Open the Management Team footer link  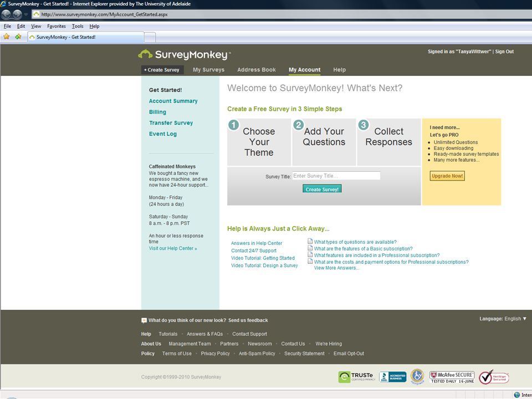point(190,344)
